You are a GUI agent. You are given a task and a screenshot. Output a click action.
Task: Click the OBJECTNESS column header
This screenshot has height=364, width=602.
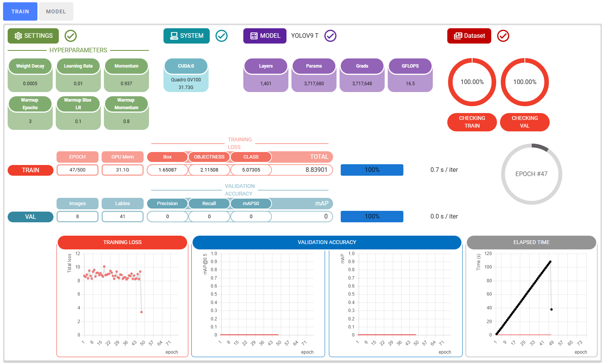click(209, 157)
